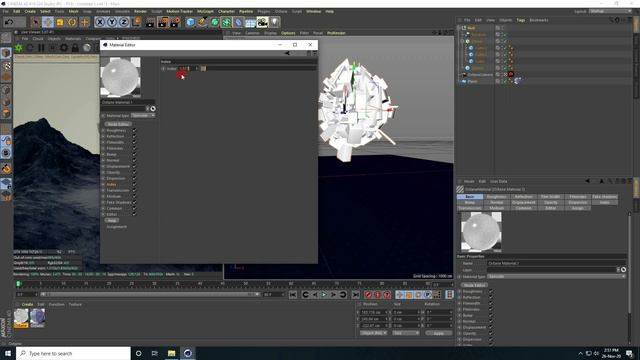Click the Undo arrow in the top toolbar
The height and width of the screenshot is (360, 640).
pyautogui.click(x=9, y=22)
